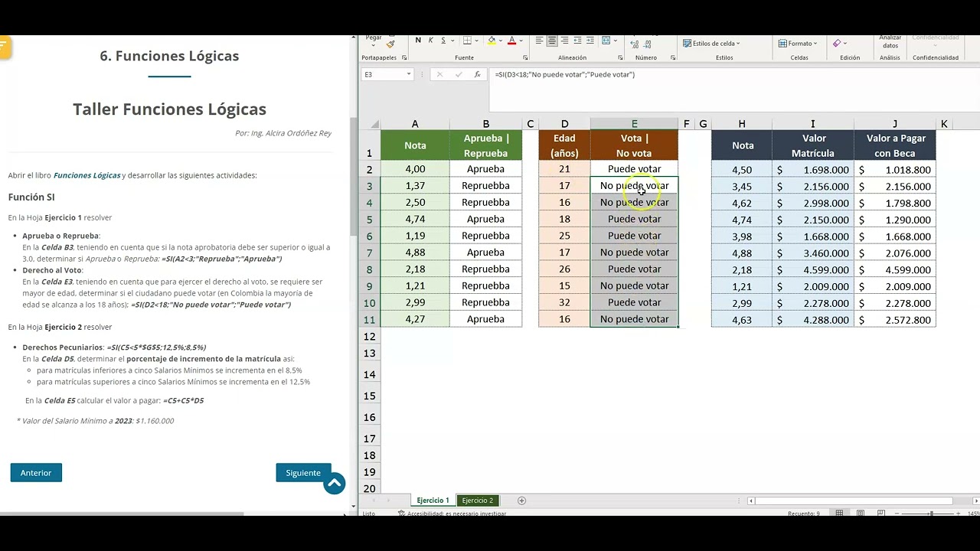Center align text in ribbon
The width and height of the screenshot is (980, 551).
point(552,41)
